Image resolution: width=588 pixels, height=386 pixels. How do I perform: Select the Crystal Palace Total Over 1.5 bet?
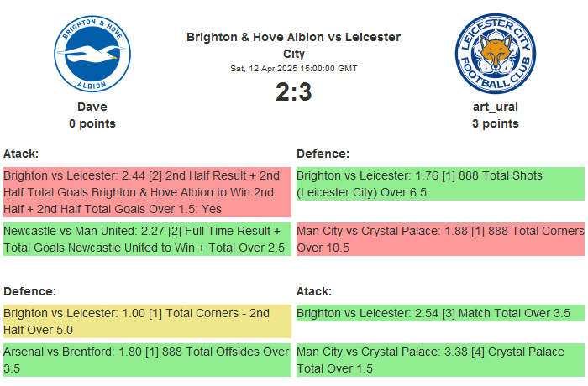439,360
